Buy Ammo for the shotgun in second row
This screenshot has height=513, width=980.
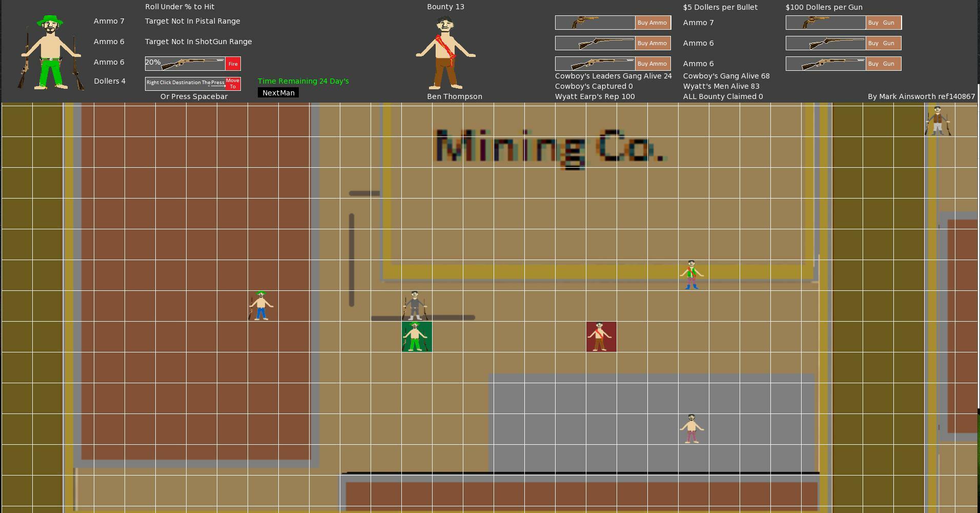tap(652, 43)
